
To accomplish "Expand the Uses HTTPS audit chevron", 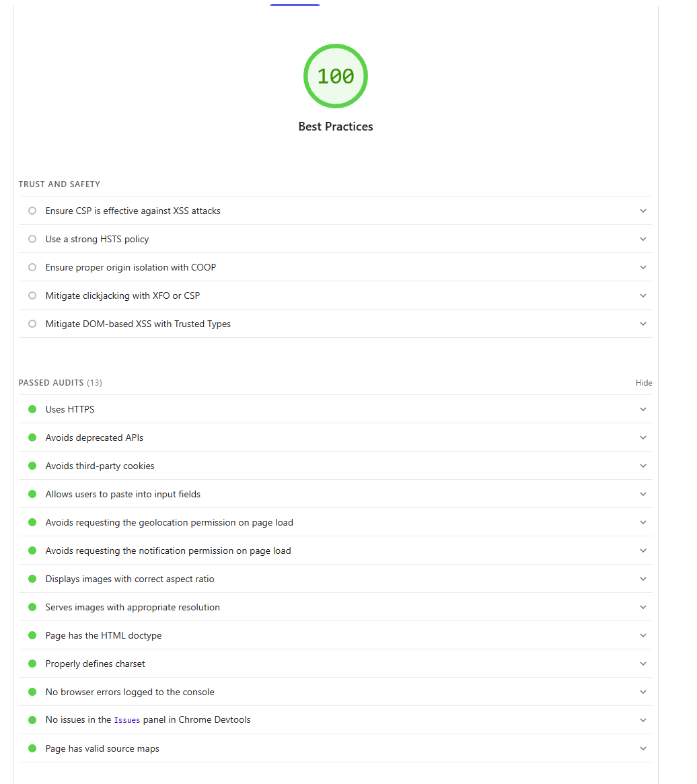I will 643,409.
